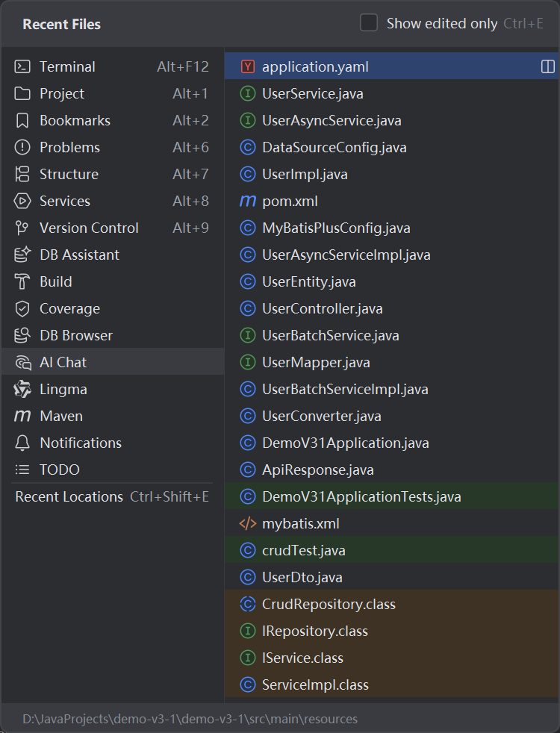Screen dimensions: 560x733
Task: Open pom.xml from recent files
Action: click(290, 202)
